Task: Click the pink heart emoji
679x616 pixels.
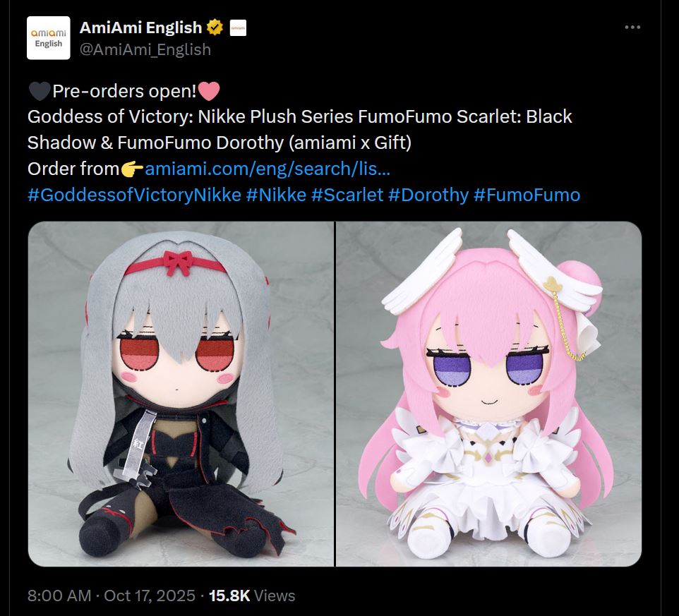Action: (209, 91)
